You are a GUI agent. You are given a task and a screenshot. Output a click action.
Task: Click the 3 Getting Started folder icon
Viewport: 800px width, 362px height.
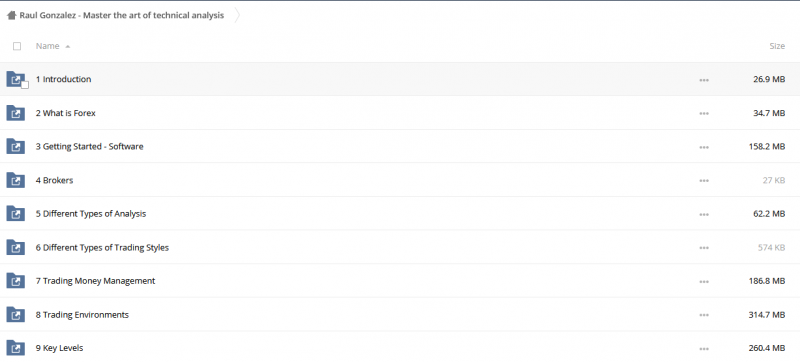click(x=15, y=146)
